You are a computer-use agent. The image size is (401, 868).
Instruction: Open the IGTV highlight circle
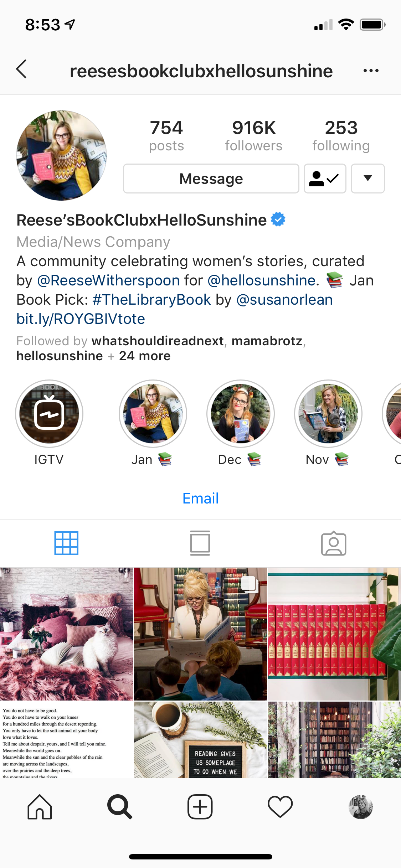pyautogui.click(x=49, y=414)
